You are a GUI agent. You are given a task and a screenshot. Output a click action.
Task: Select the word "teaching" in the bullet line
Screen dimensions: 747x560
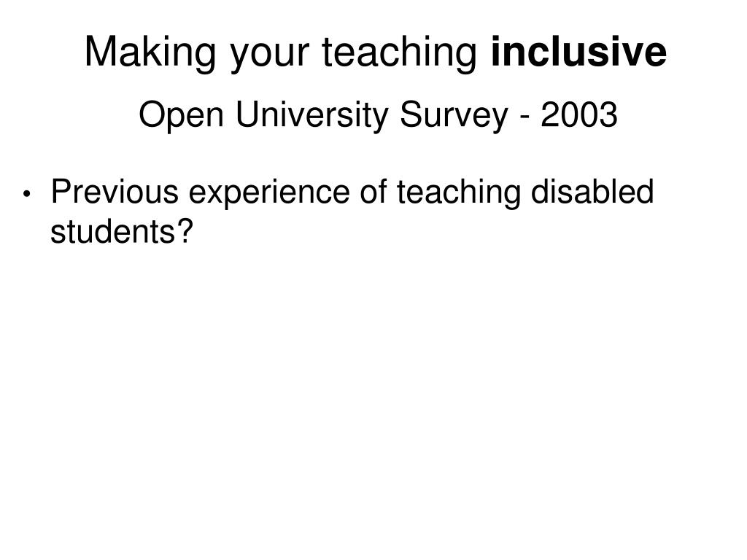point(459,194)
